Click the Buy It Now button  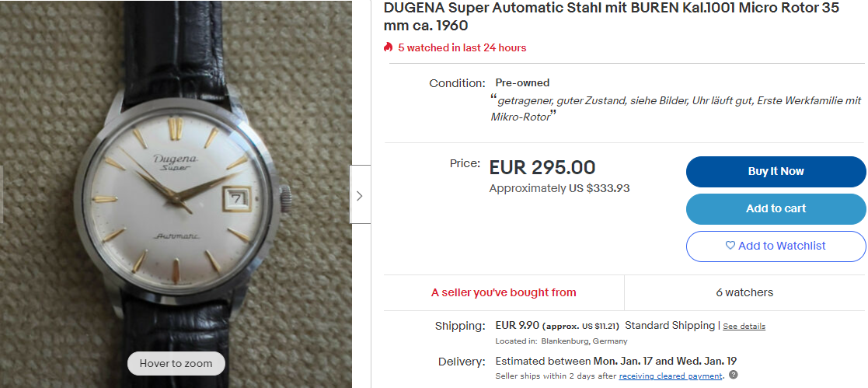(x=776, y=172)
